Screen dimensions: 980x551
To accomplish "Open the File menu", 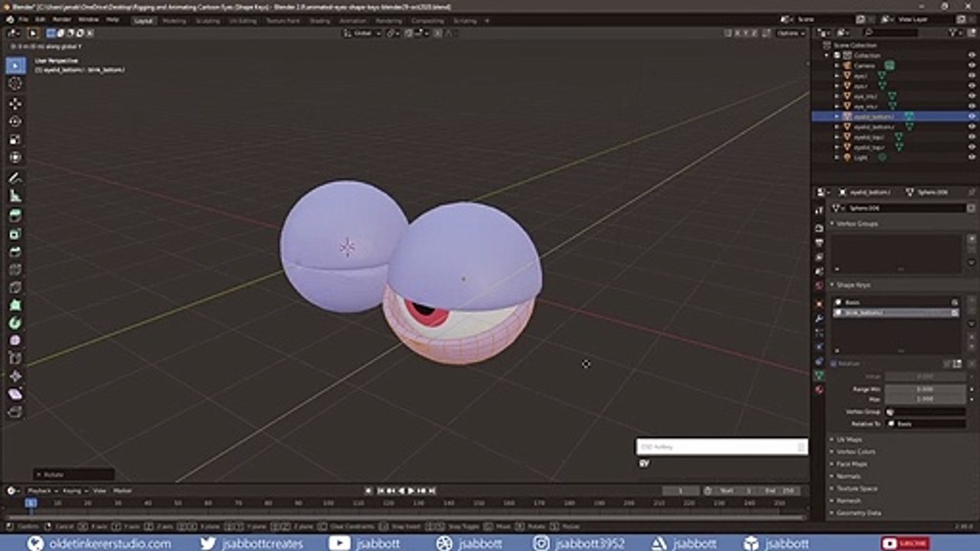I will pyautogui.click(x=23, y=19).
